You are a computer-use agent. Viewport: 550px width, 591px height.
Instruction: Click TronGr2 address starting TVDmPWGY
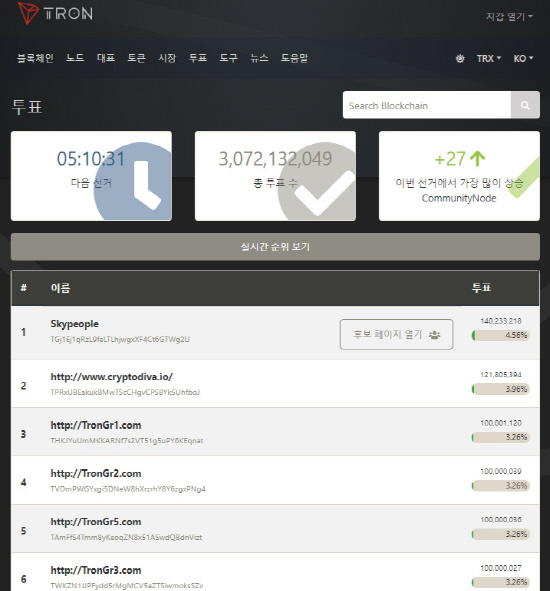coord(128,489)
